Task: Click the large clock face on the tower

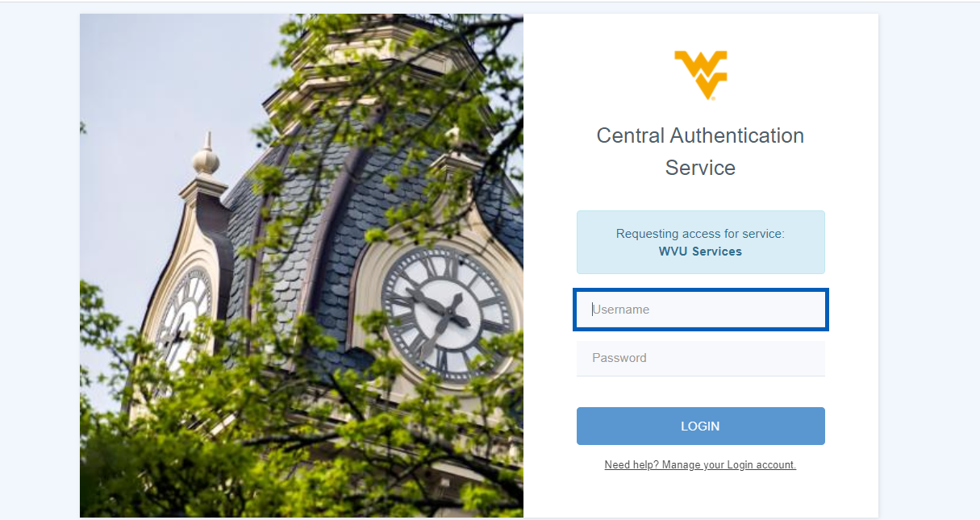Action: coord(447,314)
